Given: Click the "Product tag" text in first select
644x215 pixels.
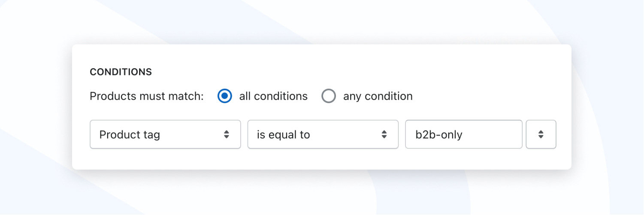Looking at the screenshot, I should (130, 135).
